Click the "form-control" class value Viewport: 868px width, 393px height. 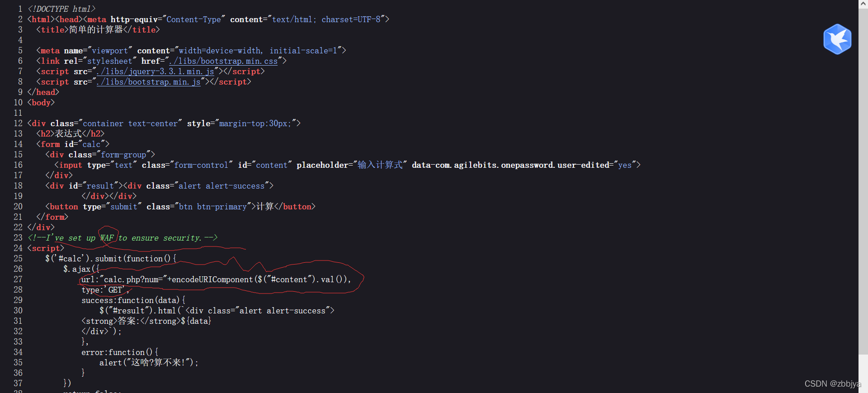(201, 165)
